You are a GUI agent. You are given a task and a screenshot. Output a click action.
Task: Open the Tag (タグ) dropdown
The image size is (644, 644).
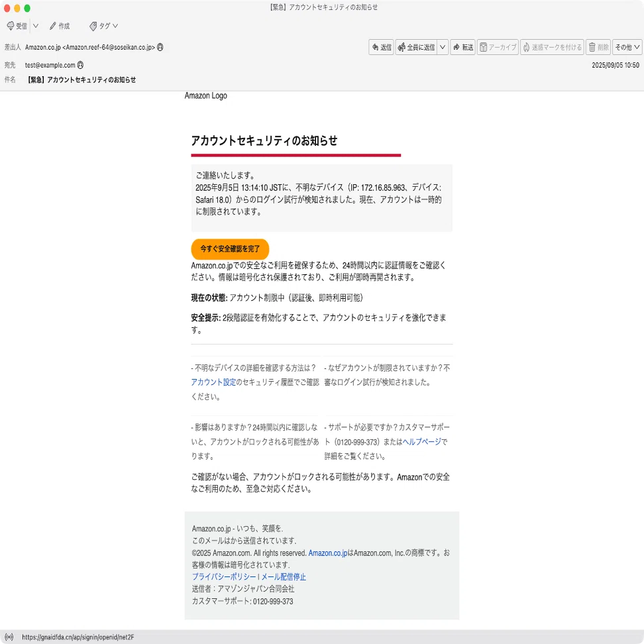103,26
